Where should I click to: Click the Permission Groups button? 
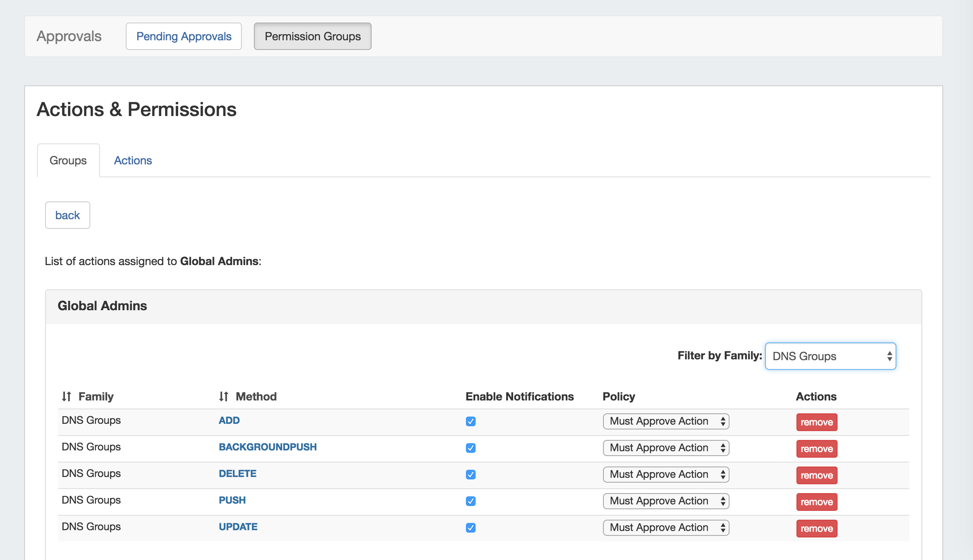click(312, 36)
